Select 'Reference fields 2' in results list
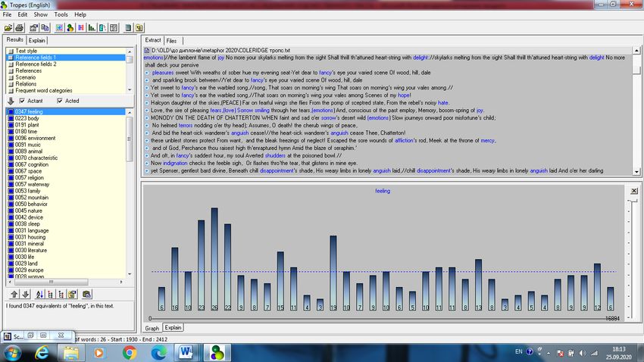 point(36,64)
